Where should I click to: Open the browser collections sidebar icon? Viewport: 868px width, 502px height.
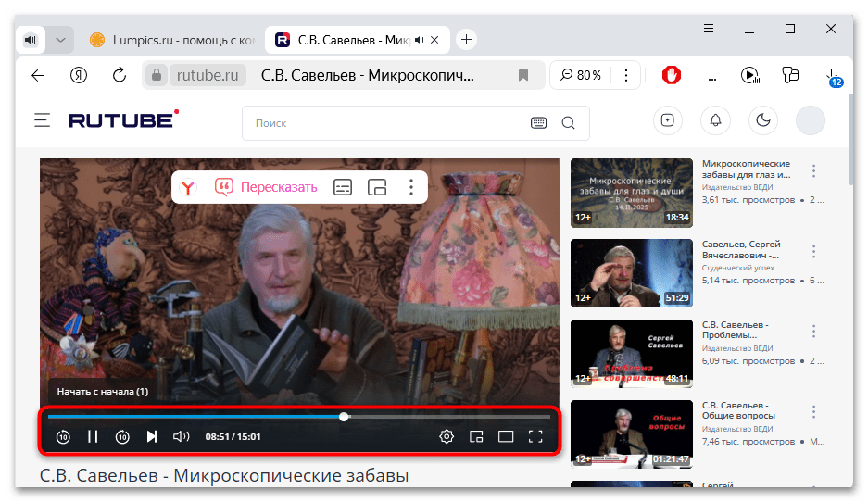click(x=790, y=75)
